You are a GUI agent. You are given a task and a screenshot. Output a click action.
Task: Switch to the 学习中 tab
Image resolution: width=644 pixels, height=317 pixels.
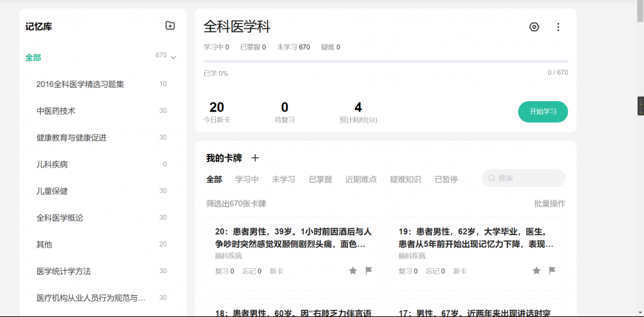[247, 179]
